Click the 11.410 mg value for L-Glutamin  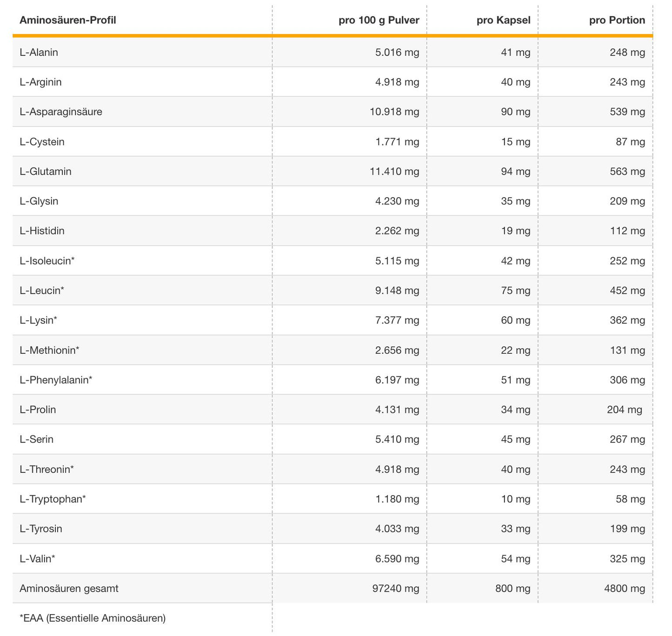coord(394,172)
